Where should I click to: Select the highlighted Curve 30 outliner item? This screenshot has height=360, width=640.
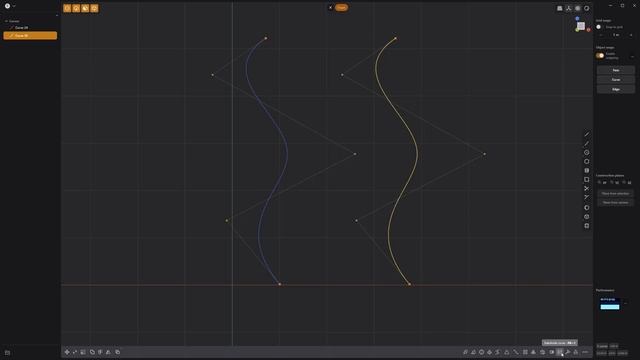[x=30, y=36]
